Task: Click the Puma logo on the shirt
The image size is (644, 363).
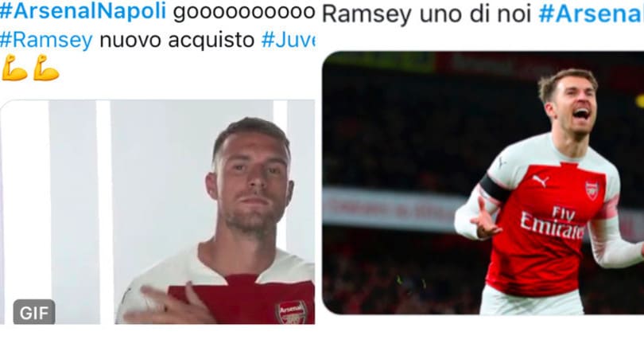Action: (x=540, y=180)
